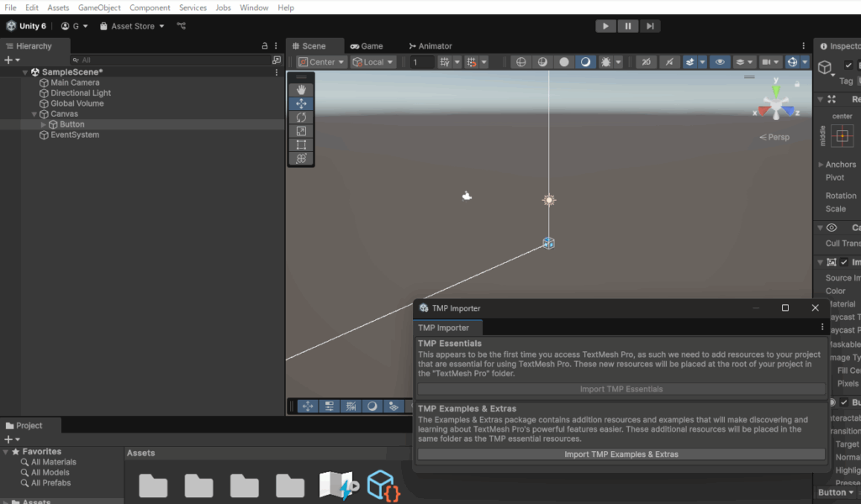This screenshot has width=861, height=504.
Task: Select EventSystem in Hierarchy
Action: pyautogui.click(x=75, y=134)
